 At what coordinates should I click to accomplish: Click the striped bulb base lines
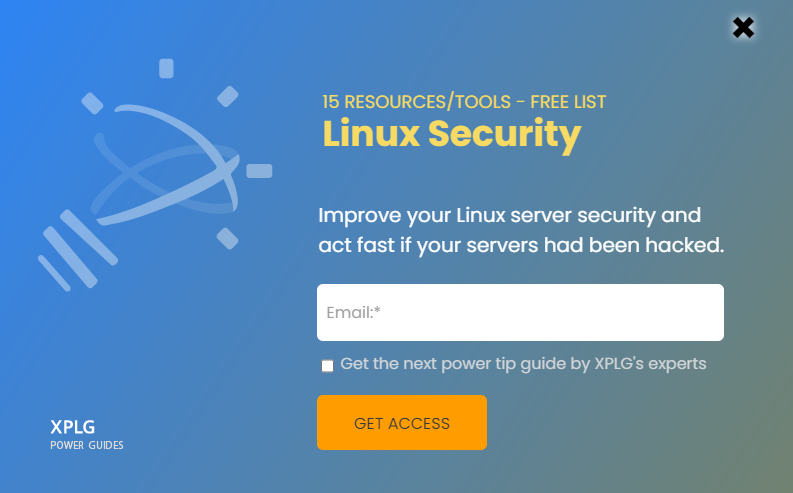[x=78, y=251]
